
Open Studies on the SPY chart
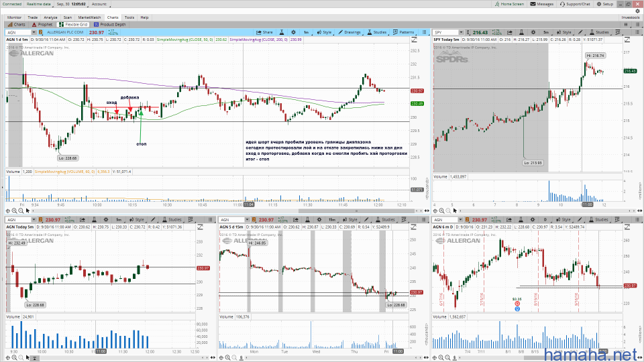click(x=599, y=32)
